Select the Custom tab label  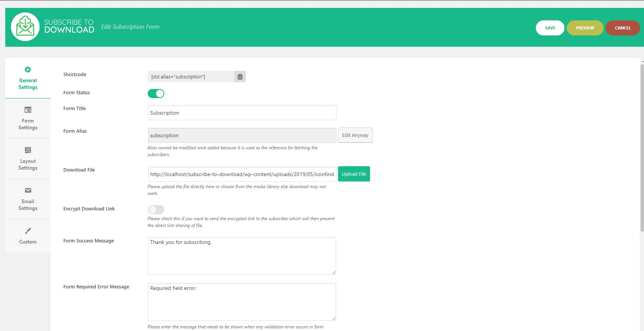pos(28,242)
